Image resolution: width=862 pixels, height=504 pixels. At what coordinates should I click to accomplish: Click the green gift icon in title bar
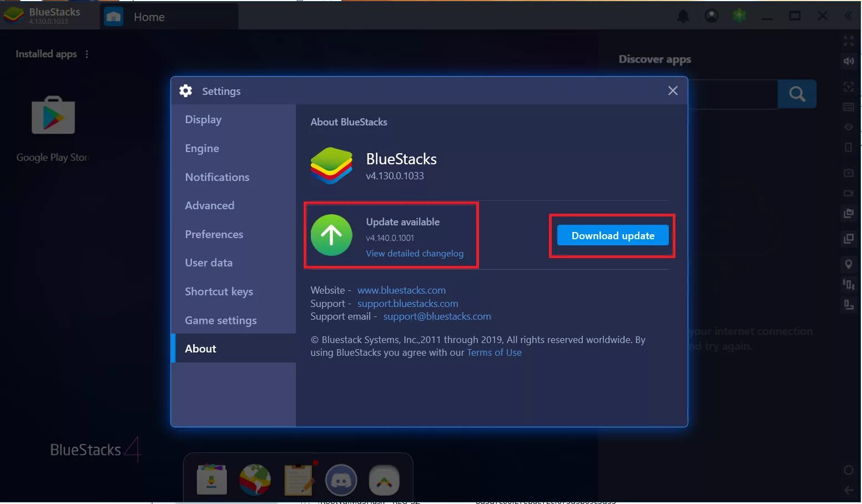(x=739, y=16)
